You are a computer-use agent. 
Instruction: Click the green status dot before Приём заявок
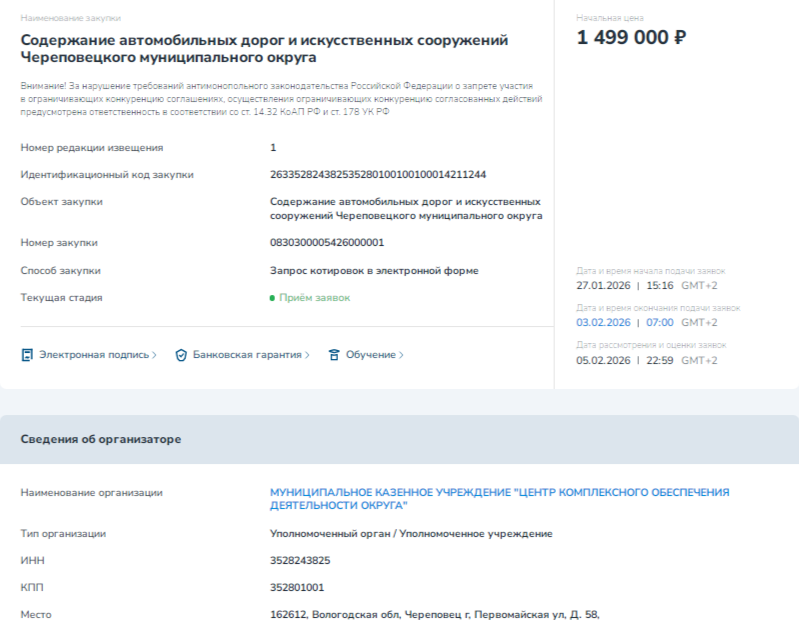click(x=272, y=298)
